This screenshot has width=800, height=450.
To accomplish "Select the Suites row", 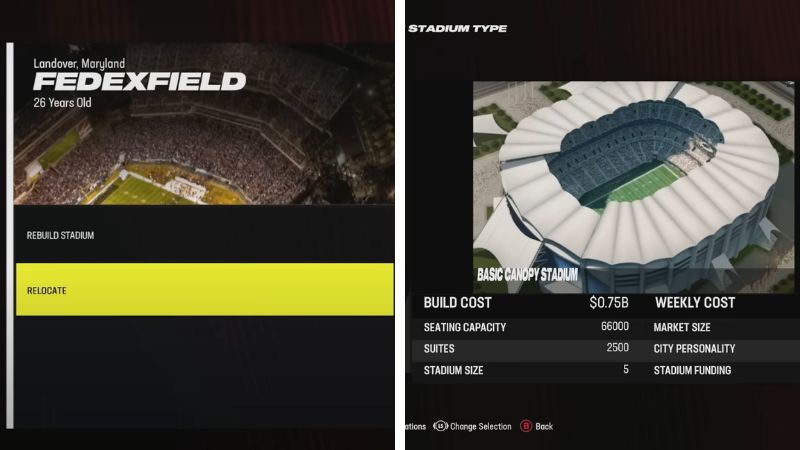I will 526,348.
